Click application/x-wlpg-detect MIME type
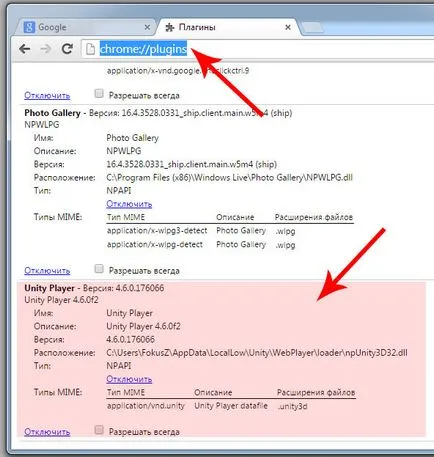Screen dimensions: 434x457 click(155, 245)
